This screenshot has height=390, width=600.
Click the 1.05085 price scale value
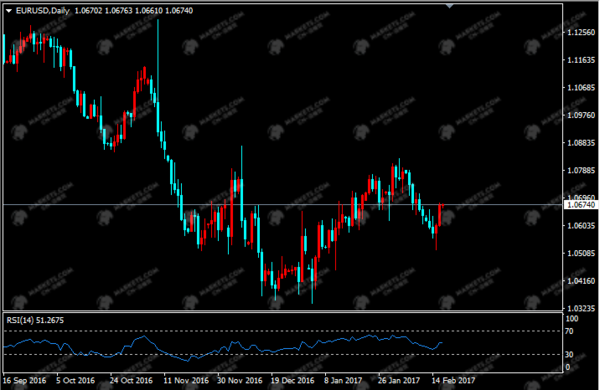(581, 253)
